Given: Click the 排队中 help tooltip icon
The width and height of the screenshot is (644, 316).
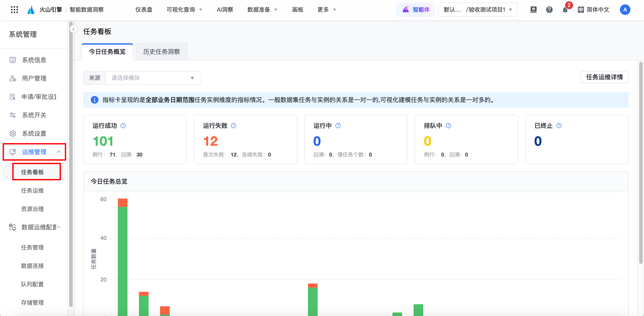Looking at the screenshot, I should pyautogui.click(x=448, y=126).
